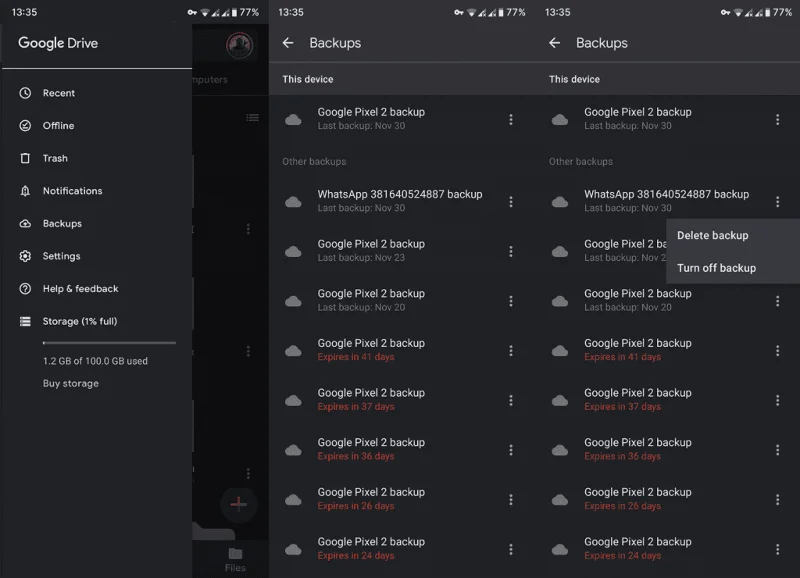The image size is (800, 578).
Task: Tap three-dot icon for 24-days backup, right screen
Action: (x=778, y=549)
